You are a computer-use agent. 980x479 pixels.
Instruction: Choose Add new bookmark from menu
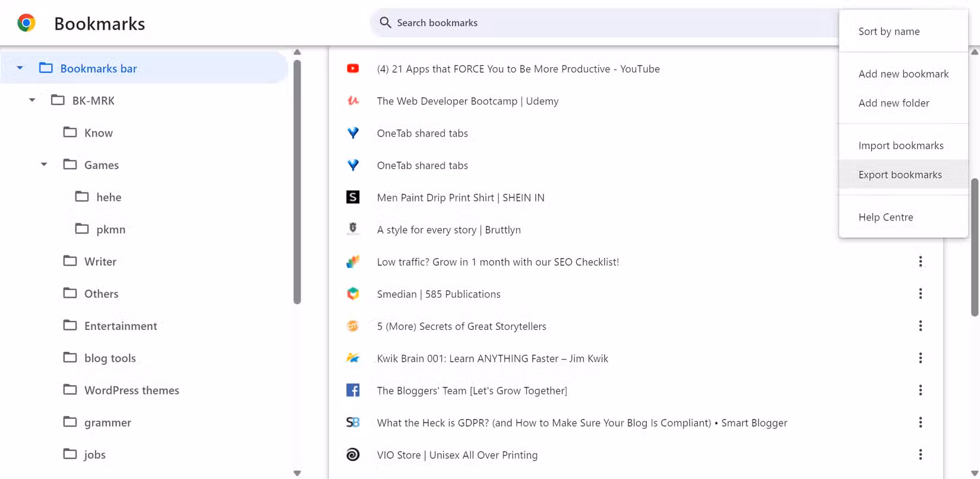(903, 74)
